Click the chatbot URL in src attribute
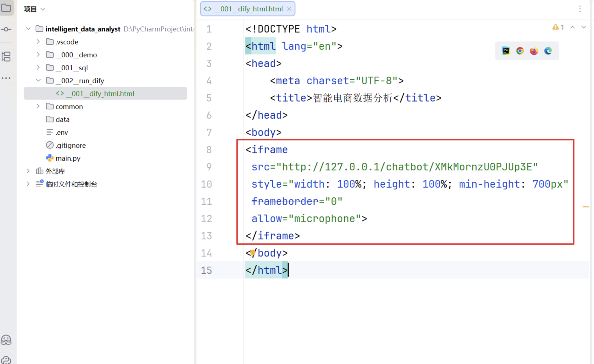The height and width of the screenshot is (364, 594). [407, 167]
